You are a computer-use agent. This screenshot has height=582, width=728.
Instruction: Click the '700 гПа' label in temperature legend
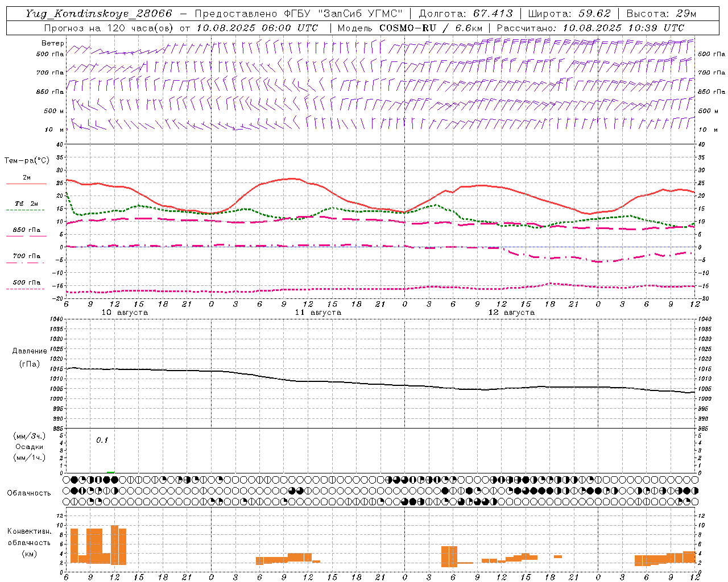pyautogui.click(x=27, y=256)
